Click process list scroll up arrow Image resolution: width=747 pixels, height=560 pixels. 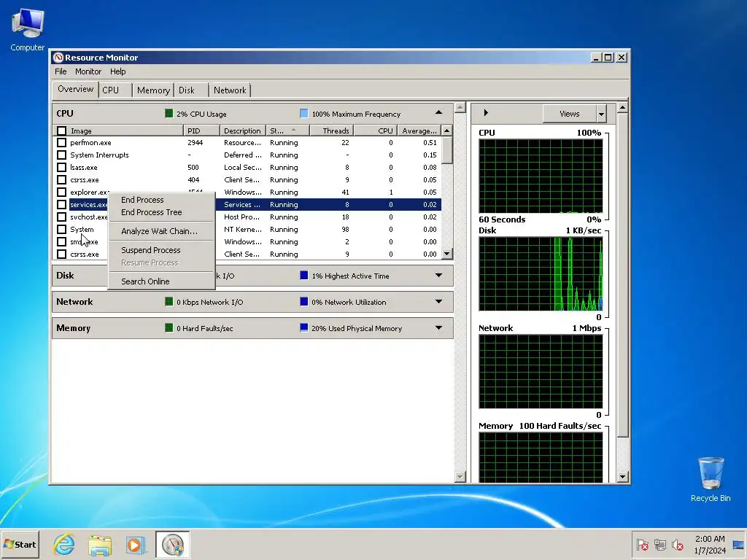pos(447,131)
